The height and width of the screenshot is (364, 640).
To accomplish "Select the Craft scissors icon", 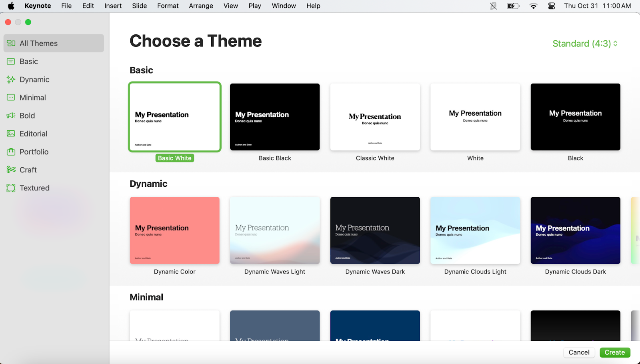I will click(x=11, y=170).
